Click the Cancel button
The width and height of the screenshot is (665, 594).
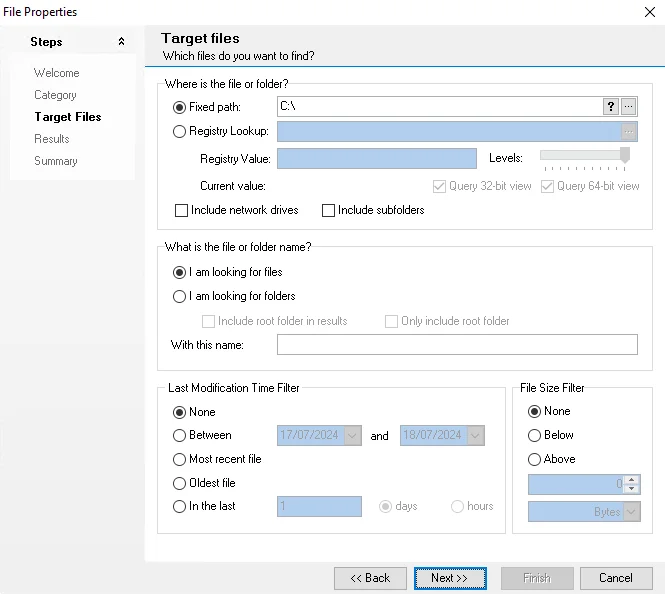pos(616,578)
